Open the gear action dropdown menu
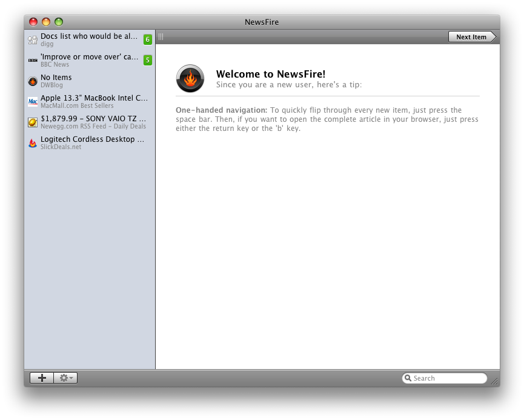The height and width of the screenshot is (420, 524). tap(65, 378)
